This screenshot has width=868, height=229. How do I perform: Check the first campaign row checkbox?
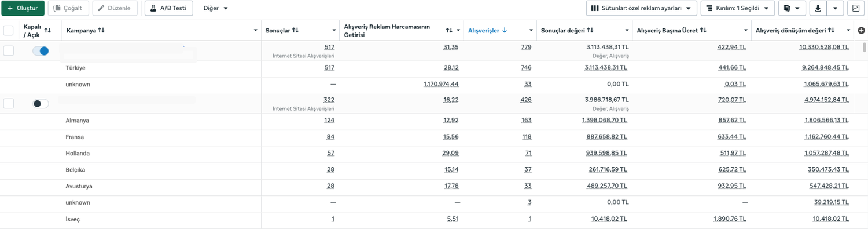[9, 51]
